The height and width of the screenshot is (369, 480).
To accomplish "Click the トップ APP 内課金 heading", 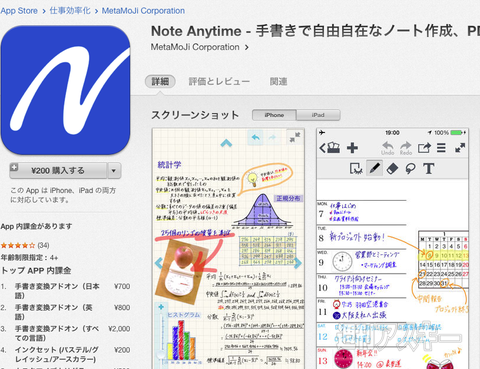I will tap(36, 270).
